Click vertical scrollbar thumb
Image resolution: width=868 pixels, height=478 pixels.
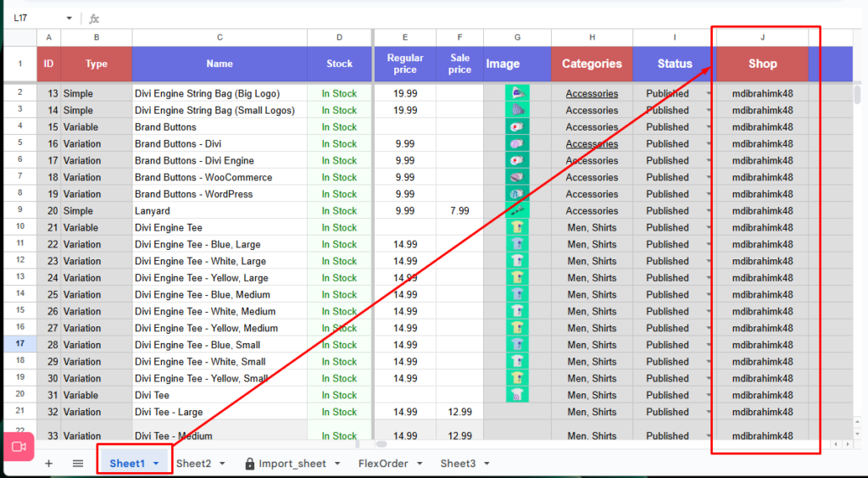858,94
